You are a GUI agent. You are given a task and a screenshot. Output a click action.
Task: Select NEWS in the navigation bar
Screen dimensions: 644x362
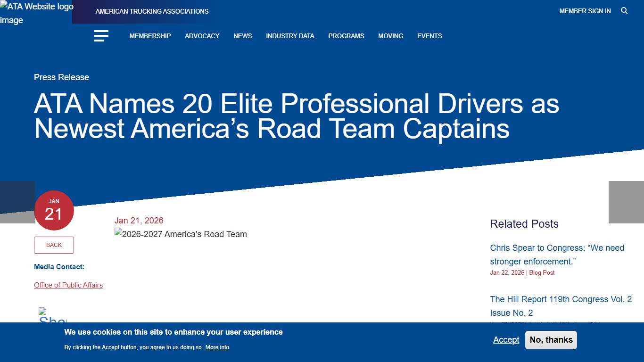pyautogui.click(x=242, y=36)
